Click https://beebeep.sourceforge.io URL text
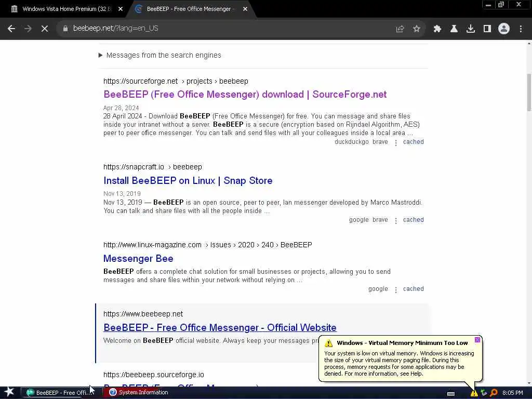Screen dimensions: 532x399 [154, 375]
